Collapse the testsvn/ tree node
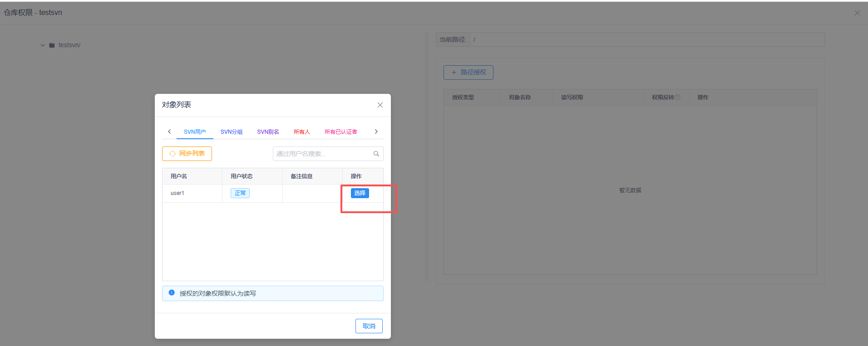This screenshot has height=346, width=868. [43, 45]
